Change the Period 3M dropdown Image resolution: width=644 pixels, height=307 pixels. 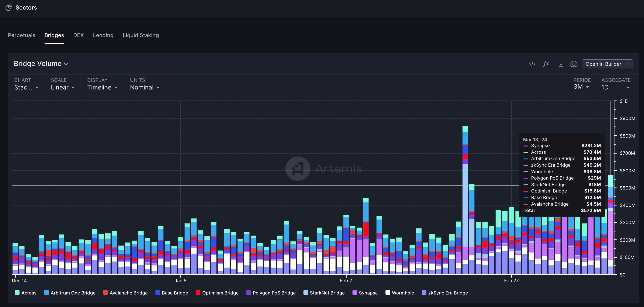pos(582,84)
